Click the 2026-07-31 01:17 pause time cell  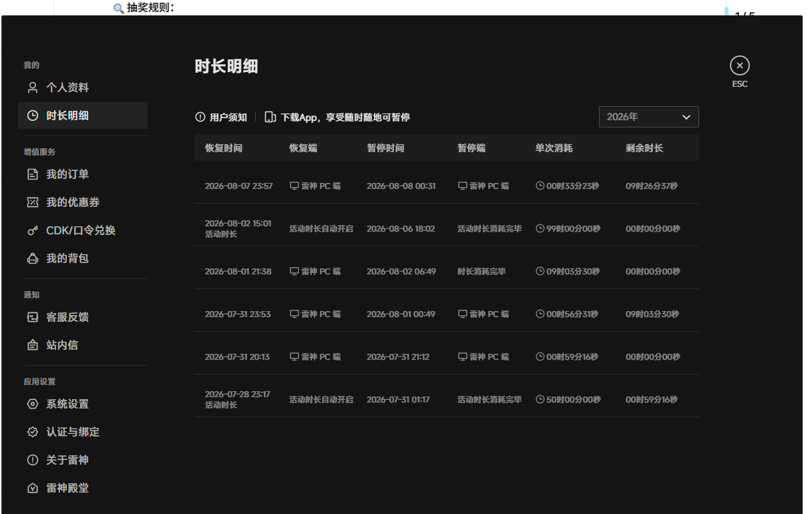pyautogui.click(x=398, y=399)
